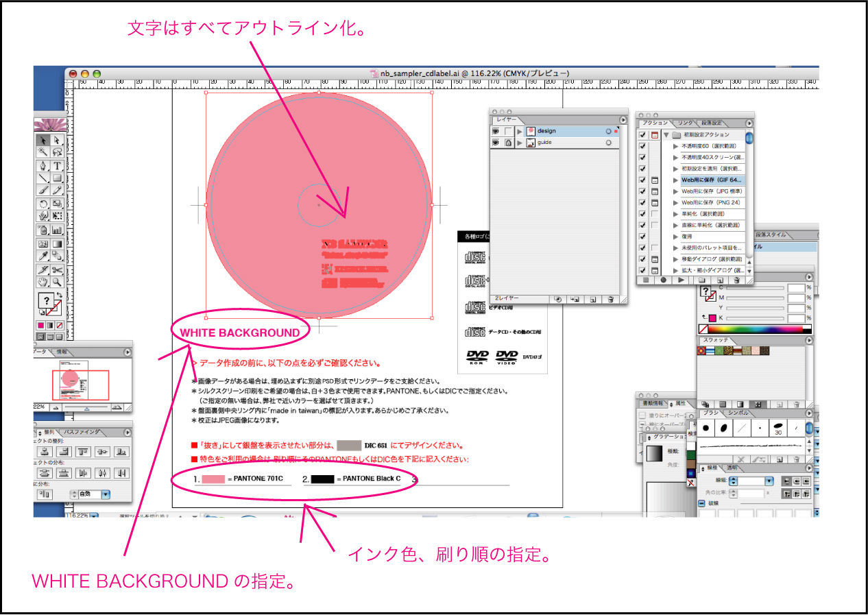Uncheck the 不透明度60 action checkbox

coord(642,146)
